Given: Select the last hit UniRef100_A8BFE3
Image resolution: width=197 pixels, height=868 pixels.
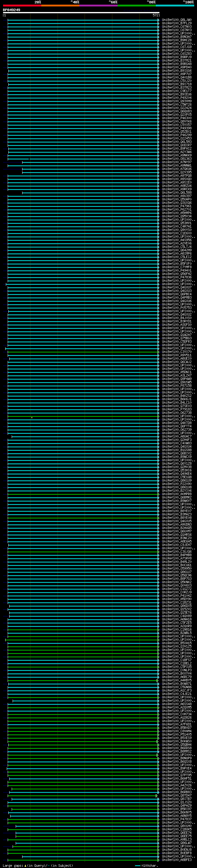Looking at the screenshot, I should (177, 860).
